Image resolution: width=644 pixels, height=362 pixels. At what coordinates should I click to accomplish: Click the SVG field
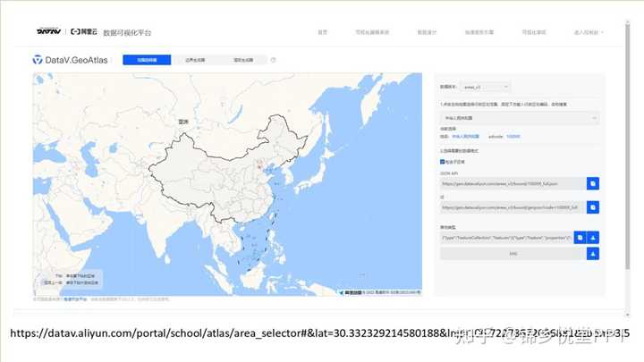click(513, 254)
